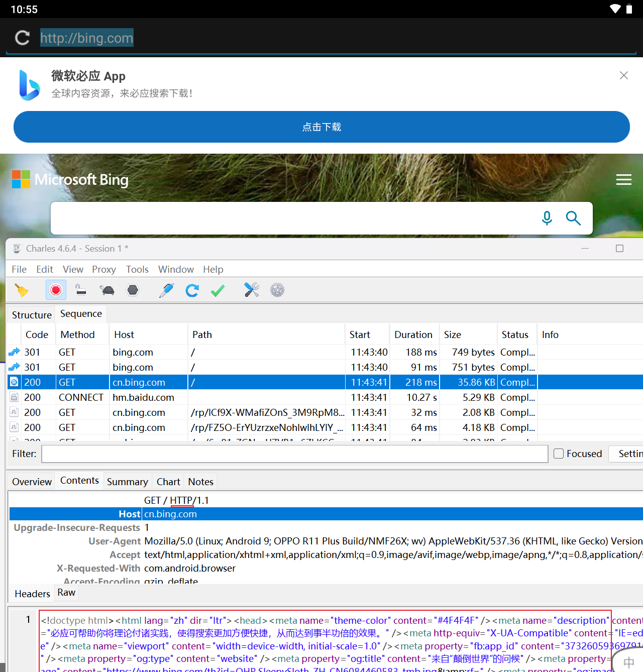
Task: Open settings with the gear icon
Action: 277,290
